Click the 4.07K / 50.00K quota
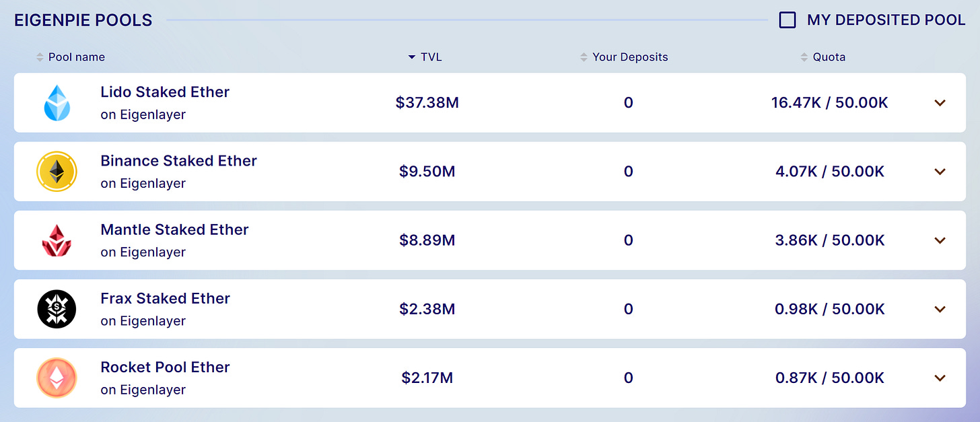This screenshot has width=980, height=422. pyautogui.click(x=830, y=172)
